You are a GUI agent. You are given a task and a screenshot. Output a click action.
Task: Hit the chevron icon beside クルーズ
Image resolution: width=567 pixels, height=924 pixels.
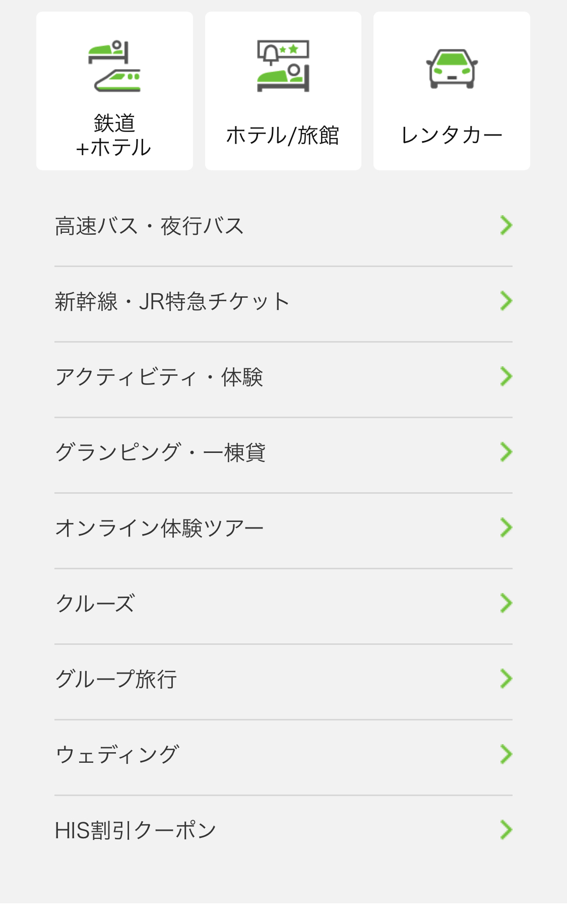click(506, 603)
